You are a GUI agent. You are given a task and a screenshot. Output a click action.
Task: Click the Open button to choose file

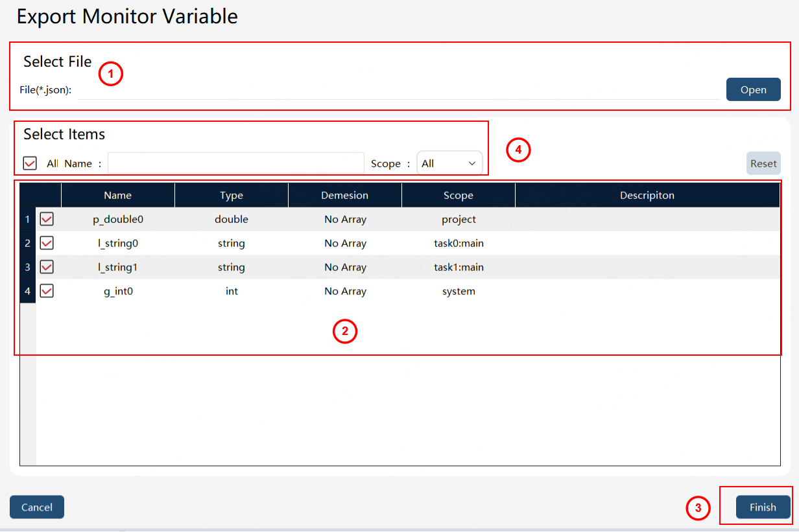pyautogui.click(x=753, y=89)
